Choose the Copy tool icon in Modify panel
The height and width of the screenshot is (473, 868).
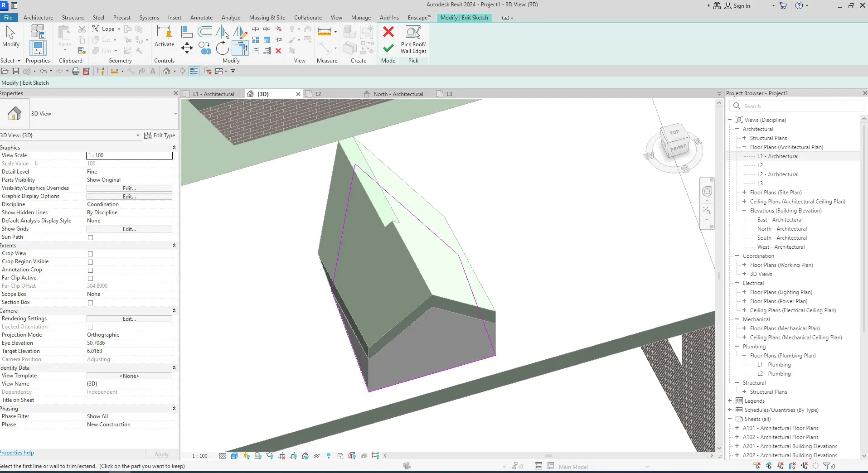pyautogui.click(x=204, y=48)
